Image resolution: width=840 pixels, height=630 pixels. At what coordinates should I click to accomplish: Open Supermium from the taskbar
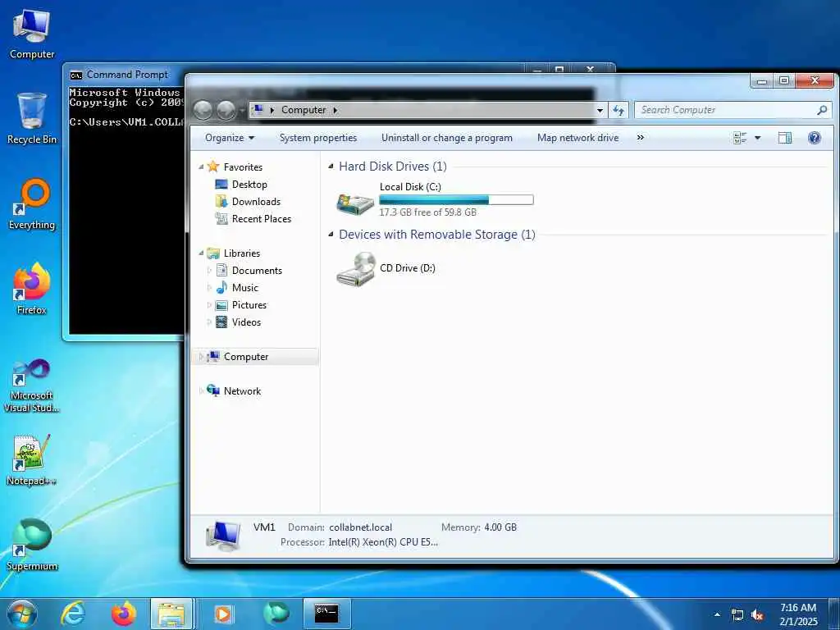276,614
